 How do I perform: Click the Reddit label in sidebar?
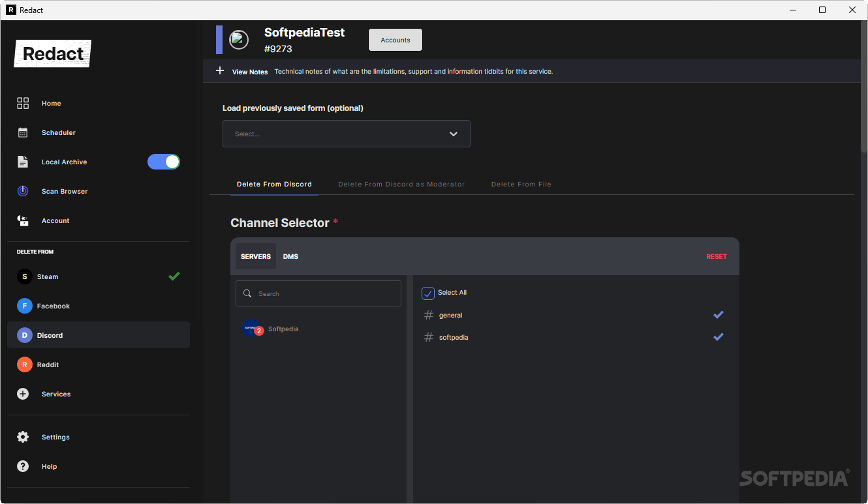point(48,364)
